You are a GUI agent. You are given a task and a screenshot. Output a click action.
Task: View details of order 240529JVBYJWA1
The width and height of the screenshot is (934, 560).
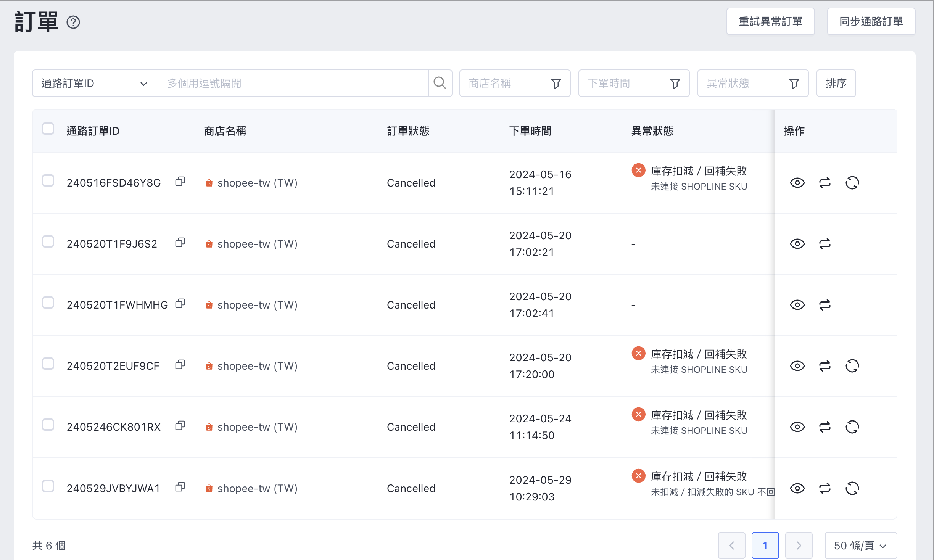(797, 488)
